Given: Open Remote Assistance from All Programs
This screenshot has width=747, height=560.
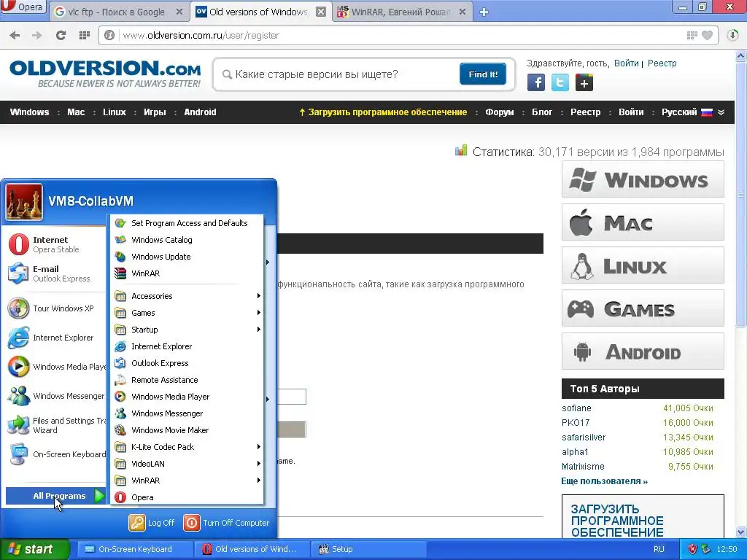Looking at the screenshot, I should pyautogui.click(x=187, y=380).
